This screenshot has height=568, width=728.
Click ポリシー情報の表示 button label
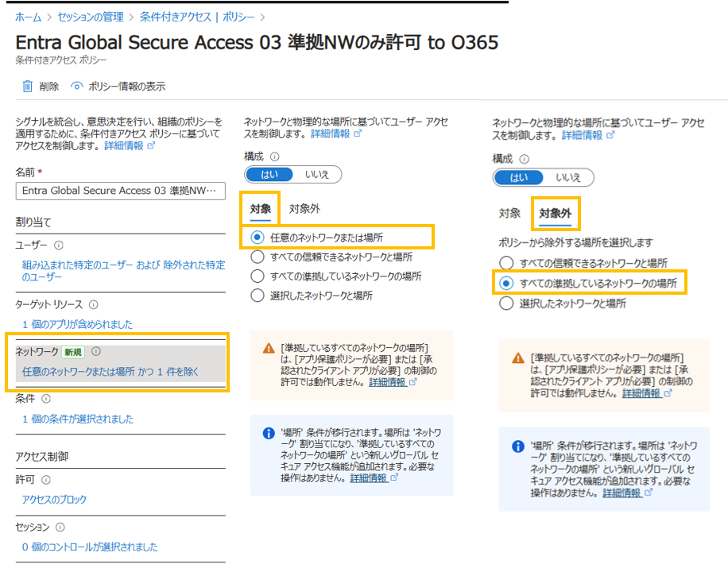coord(126,87)
